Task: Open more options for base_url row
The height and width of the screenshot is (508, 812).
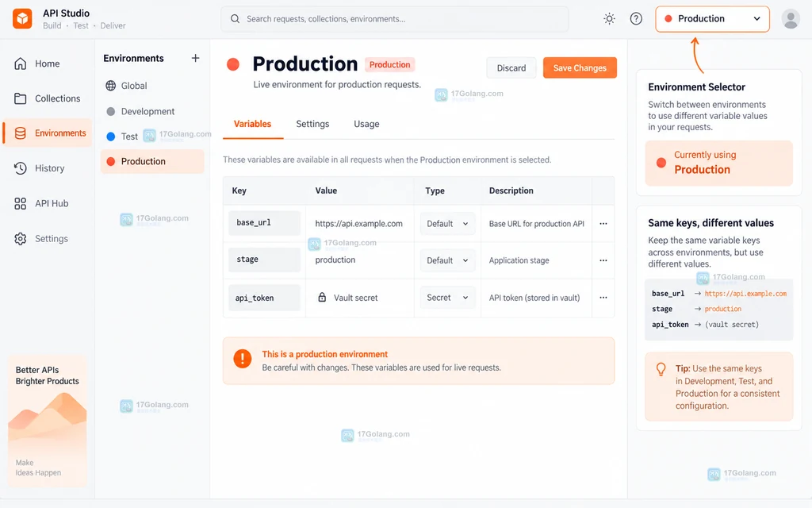Action: (603, 223)
